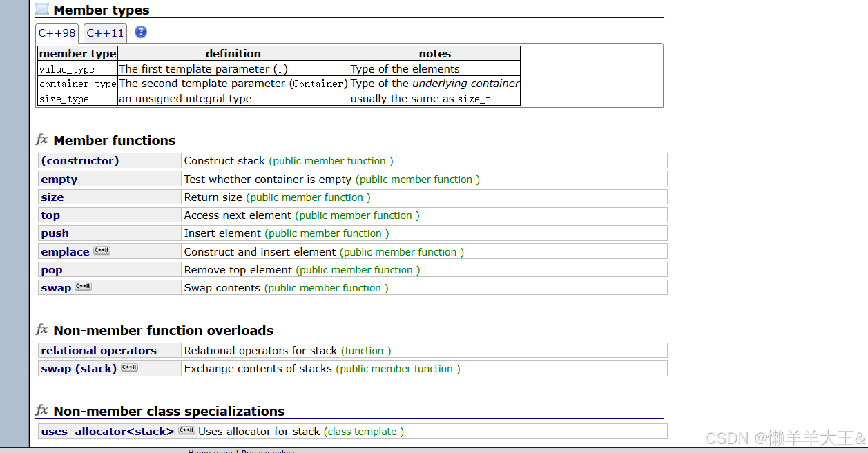868x453 pixels.
Task: Open the uses_allocator<stack> link
Action: pos(108,432)
